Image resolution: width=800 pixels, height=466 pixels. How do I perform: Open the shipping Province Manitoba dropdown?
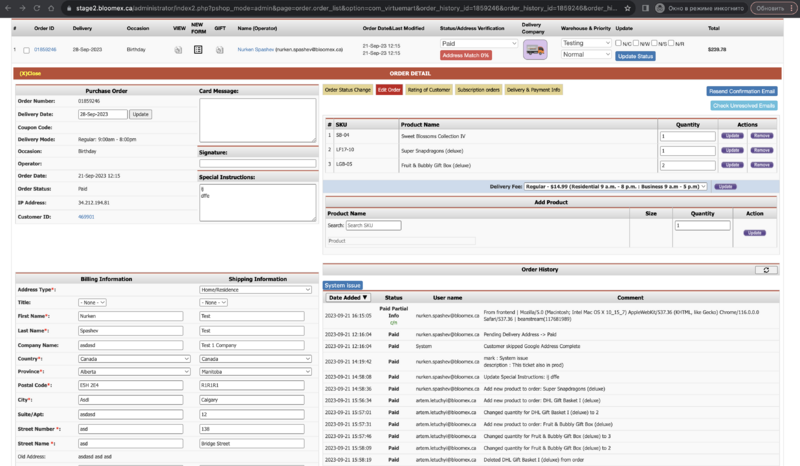[256, 372]
